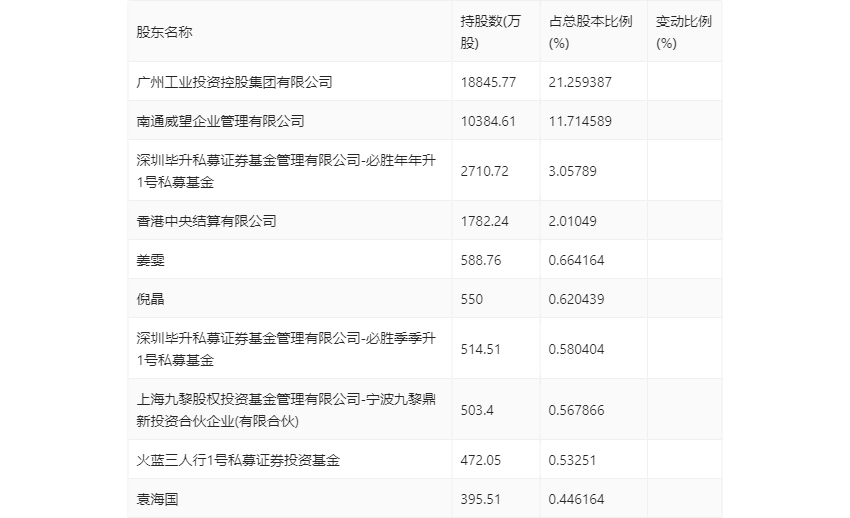Select the 514.51 shares value

pyautogui.click(x=480, y=349)
